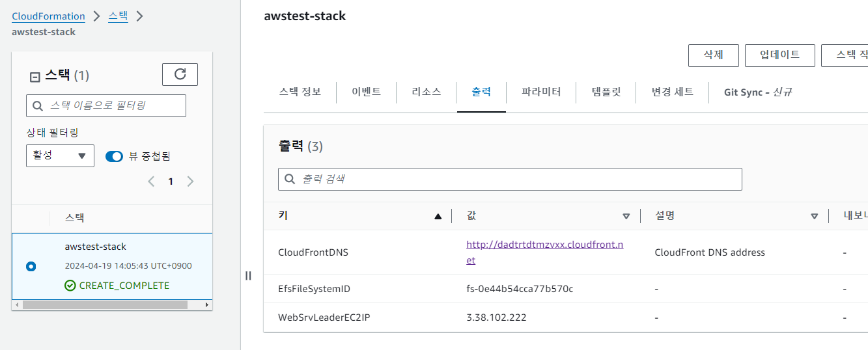Select the awstest-stack radio button

tap(31, 266)
